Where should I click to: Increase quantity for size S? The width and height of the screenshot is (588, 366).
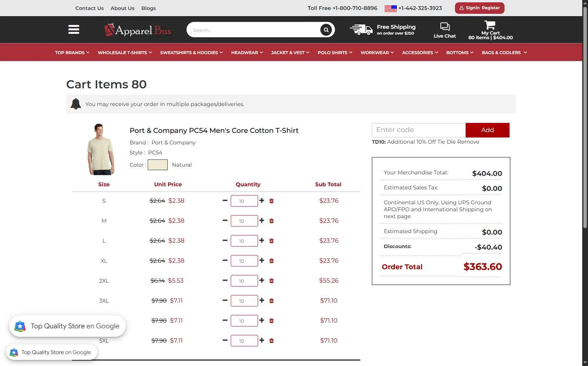[262, 200]
